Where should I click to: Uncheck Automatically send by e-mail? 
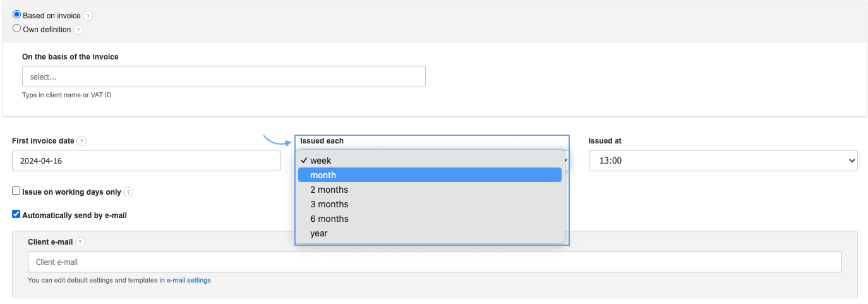[x=16, y=214]
